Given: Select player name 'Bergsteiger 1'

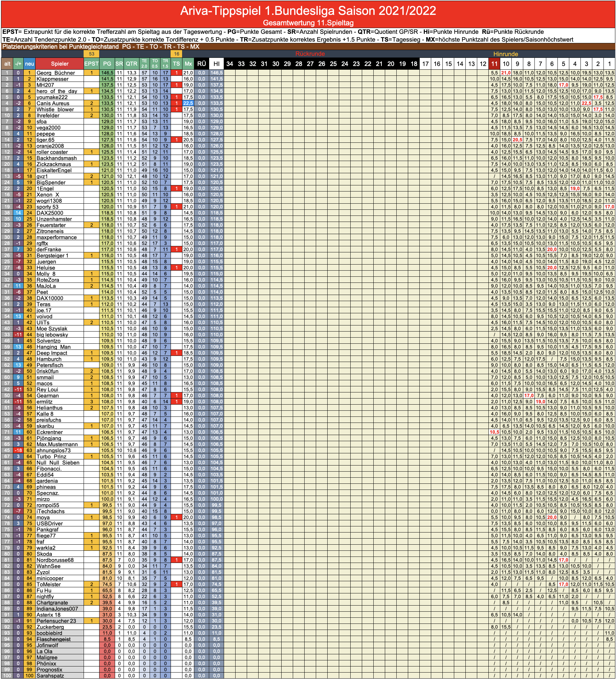Looking at the screenshot, I should 52,255.
